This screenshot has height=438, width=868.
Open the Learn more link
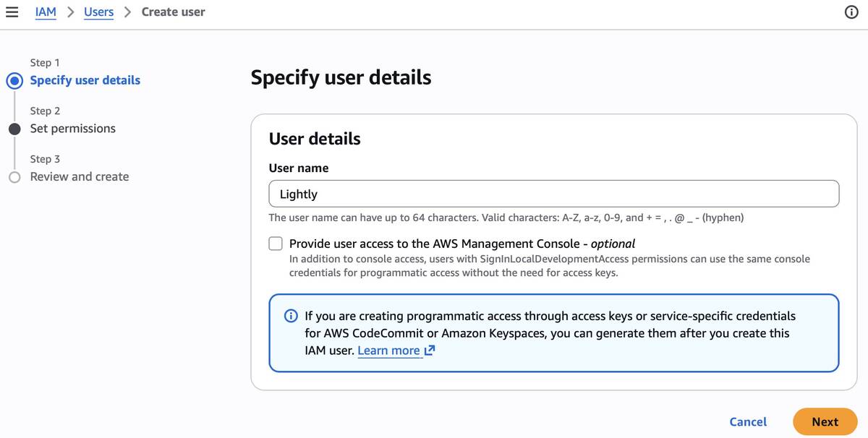(389, 349)
